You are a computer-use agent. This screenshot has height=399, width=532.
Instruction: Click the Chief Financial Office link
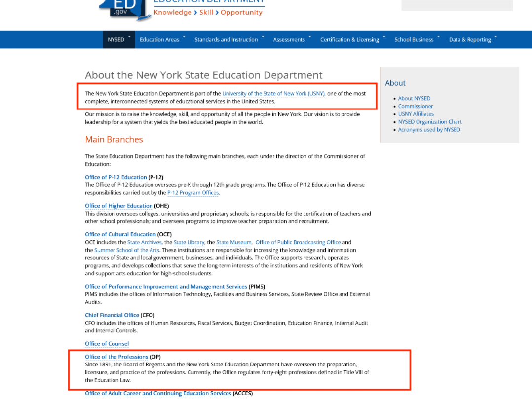[112, 315]
